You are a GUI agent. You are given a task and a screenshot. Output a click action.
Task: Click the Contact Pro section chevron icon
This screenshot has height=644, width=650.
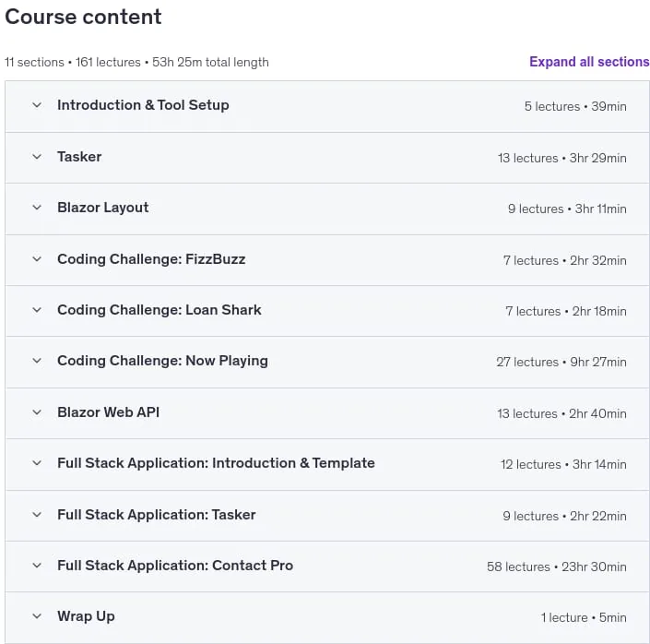[x=37, y=566]
